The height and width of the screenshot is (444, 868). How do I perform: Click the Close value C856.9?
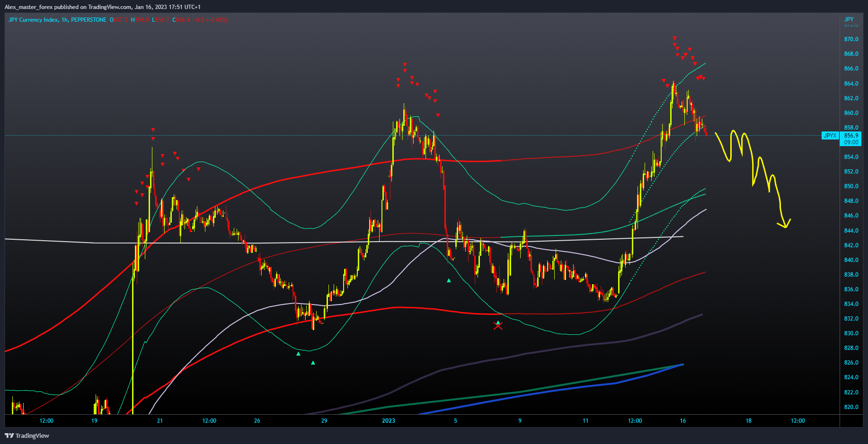click(x=181, y=20)
